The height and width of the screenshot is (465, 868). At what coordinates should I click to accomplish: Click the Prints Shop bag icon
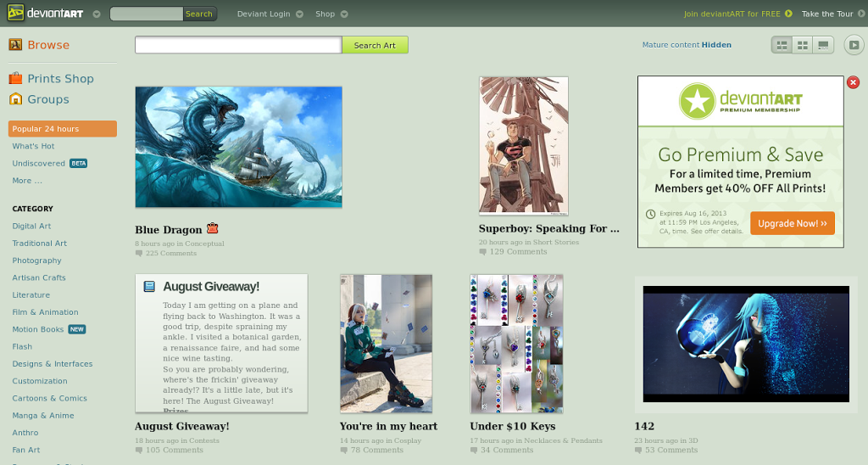click(x=15, y=78)
